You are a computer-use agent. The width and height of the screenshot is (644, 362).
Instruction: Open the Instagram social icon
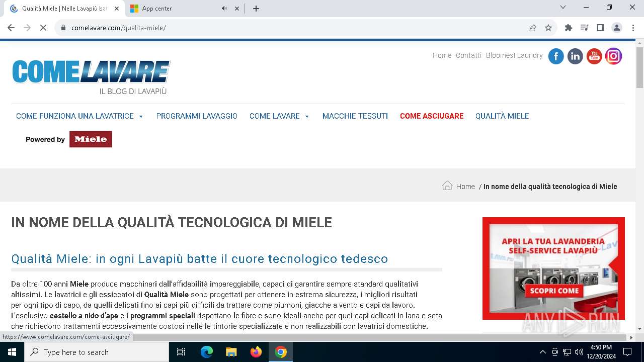coord(613,56)
